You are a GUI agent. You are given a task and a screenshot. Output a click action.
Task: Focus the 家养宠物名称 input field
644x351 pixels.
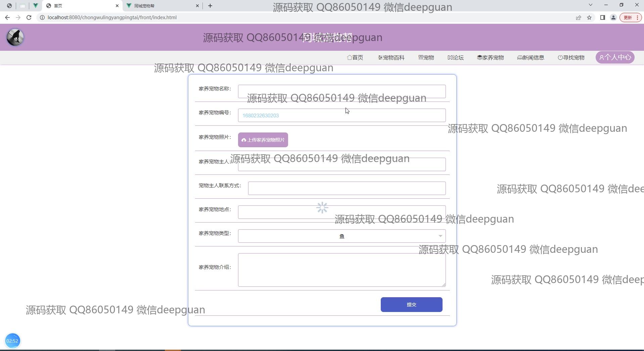pos(341,91)
